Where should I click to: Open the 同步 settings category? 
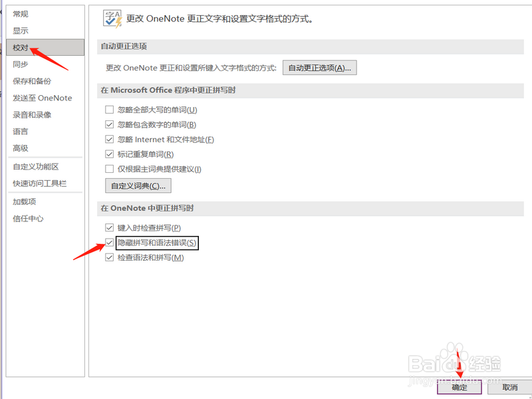pyautogui.click(x=21, y=64)
